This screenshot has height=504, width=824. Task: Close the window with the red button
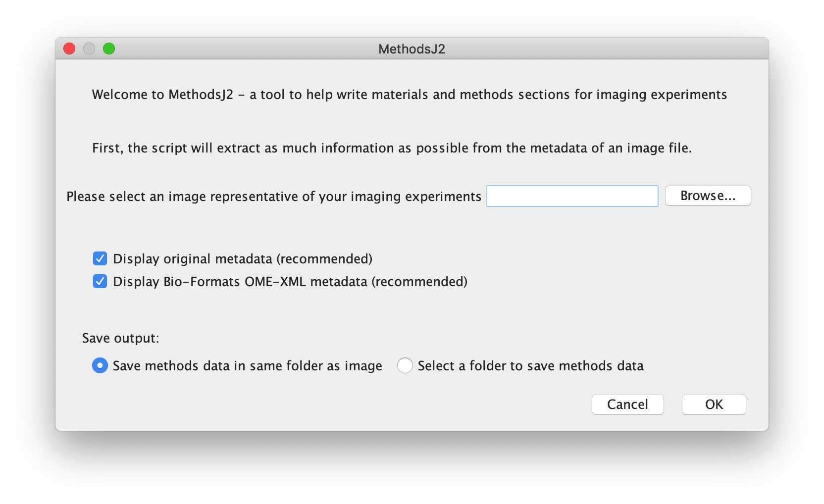[x=69, y=49]
